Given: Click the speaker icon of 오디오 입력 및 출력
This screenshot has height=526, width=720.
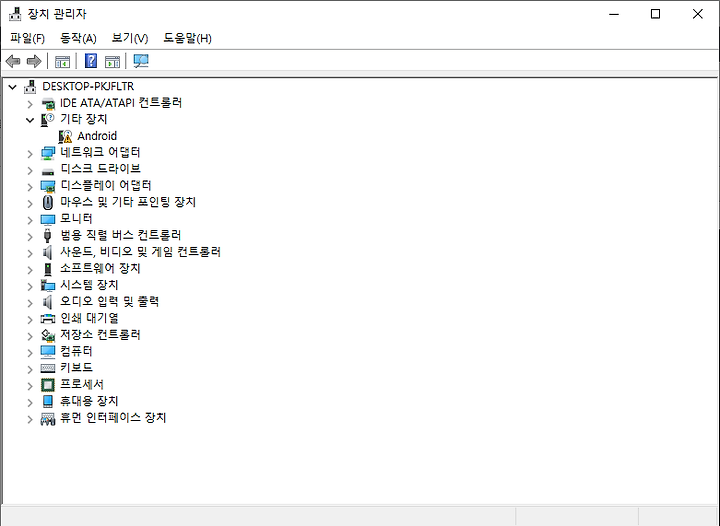Looking at the screenshot, I should pos(47,302).
